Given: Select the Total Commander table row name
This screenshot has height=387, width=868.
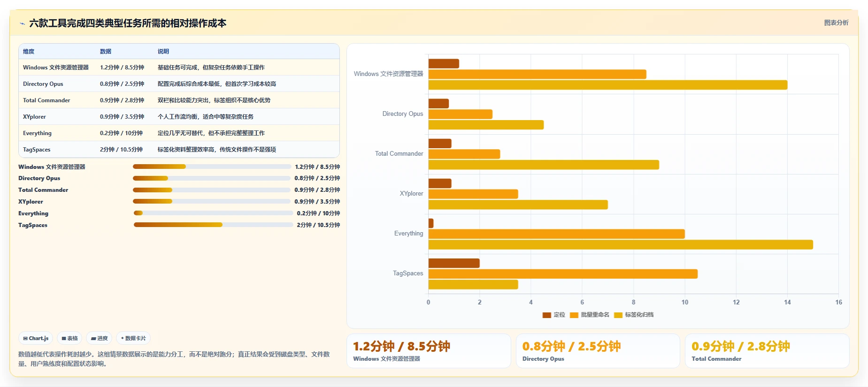Looking at the screenshot, I should tap(46, 100).
